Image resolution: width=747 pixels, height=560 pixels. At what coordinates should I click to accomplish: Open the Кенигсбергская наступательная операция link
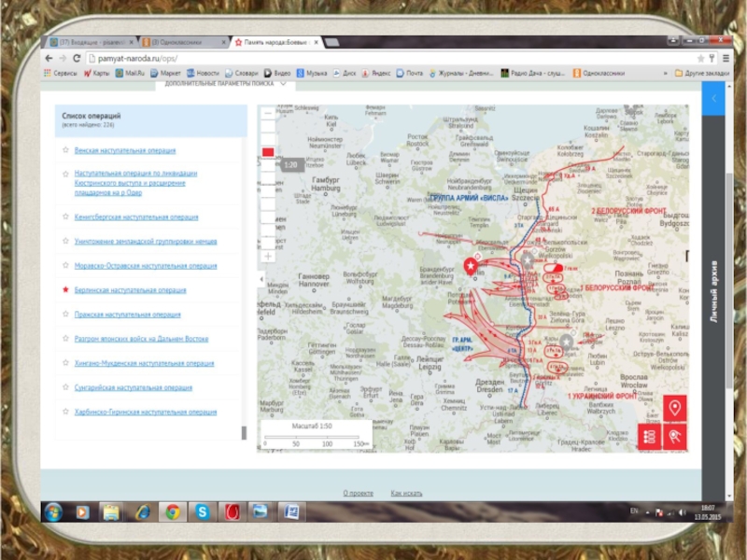[136, 217]
